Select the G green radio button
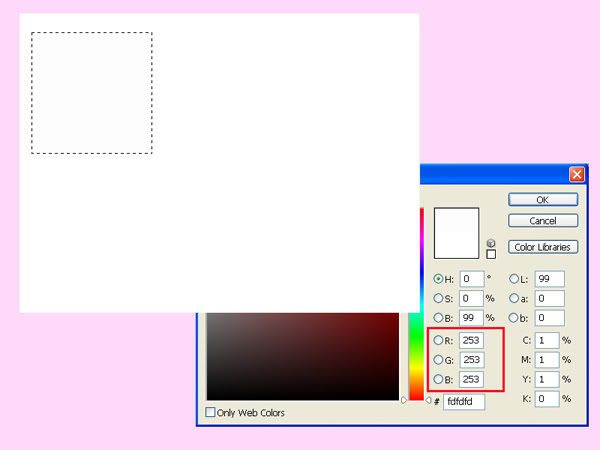This screenshot has height=450, width=600. tap(438, 359)
